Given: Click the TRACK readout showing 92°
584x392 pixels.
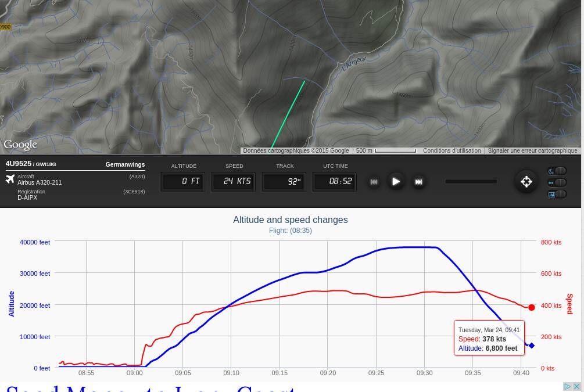Looking at the screenshot, I should tap(284, 181).
